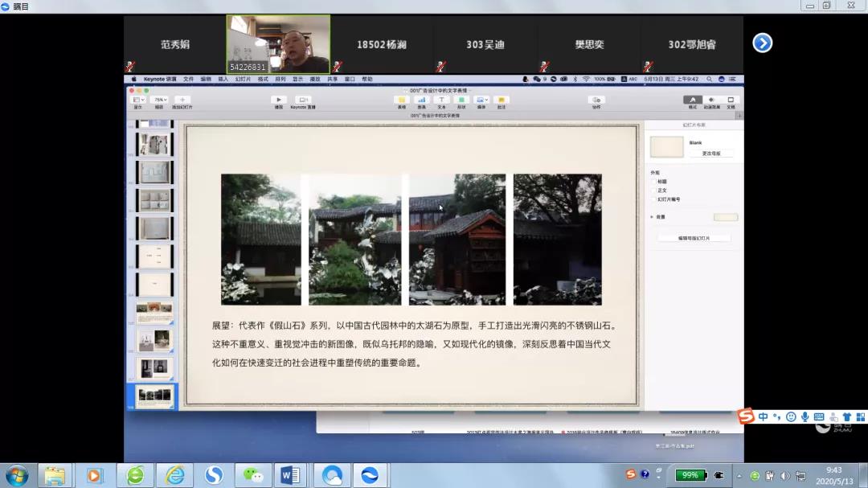Screen dimensions: 868x488
Task: Open the zoom percentage dropdown
Action: pos(159,100)
